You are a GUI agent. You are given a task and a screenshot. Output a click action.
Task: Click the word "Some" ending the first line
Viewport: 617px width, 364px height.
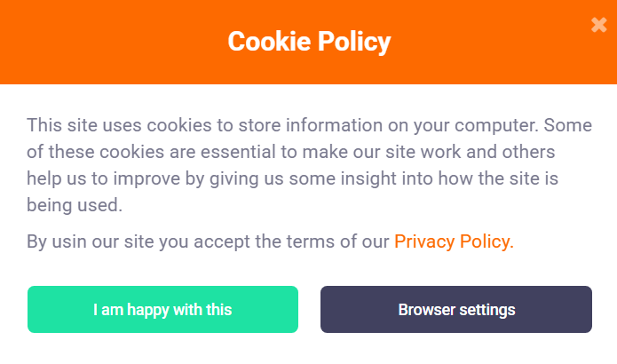click(x=568, y=125)
